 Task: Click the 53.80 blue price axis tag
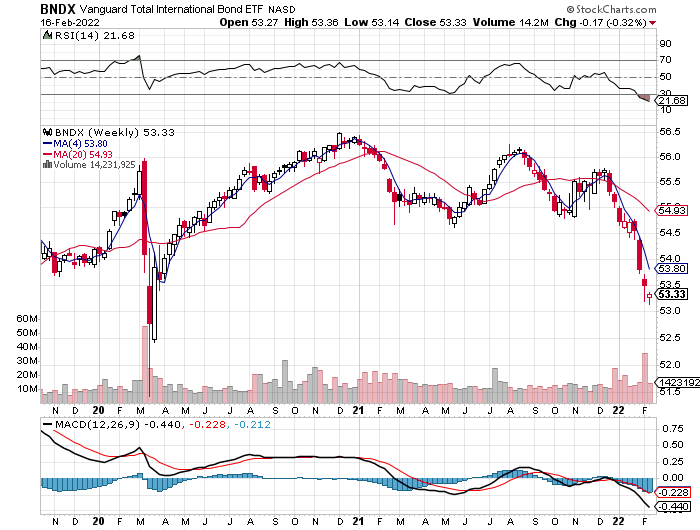[672, 268]
